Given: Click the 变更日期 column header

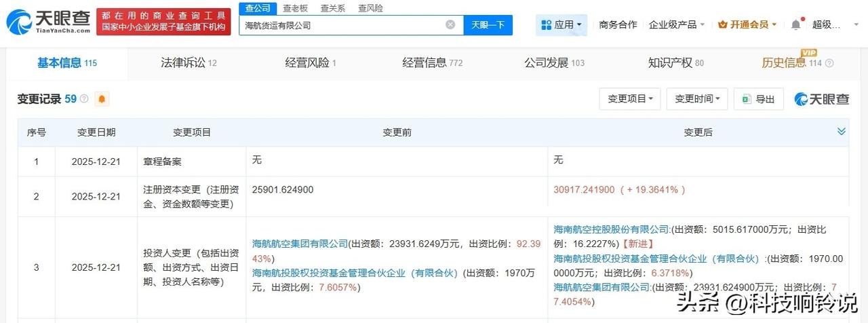Looking at the screenshot, I should [x=96, y=132].
